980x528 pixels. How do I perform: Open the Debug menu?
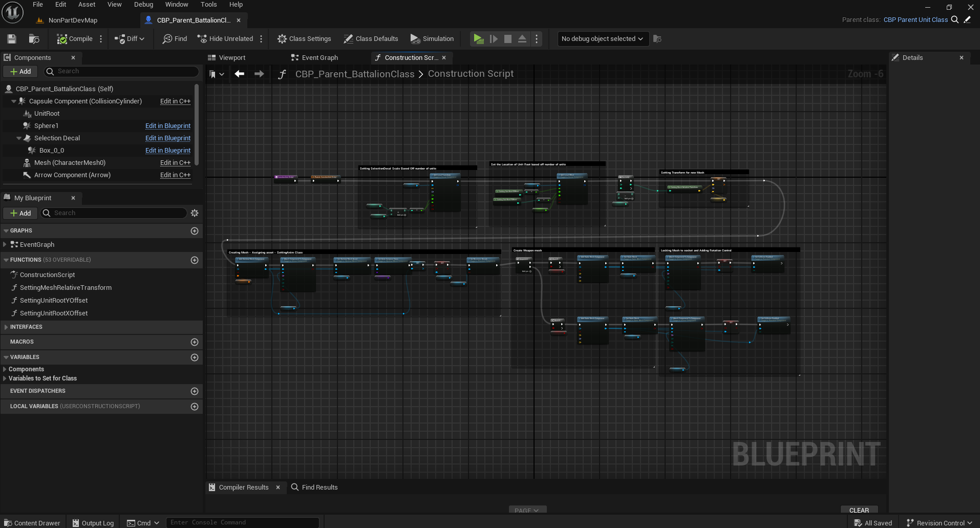tap(143, 5)
